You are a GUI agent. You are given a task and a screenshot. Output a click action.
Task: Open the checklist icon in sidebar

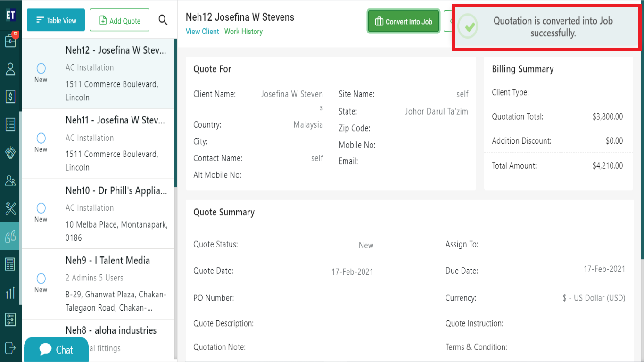point(10,124)
